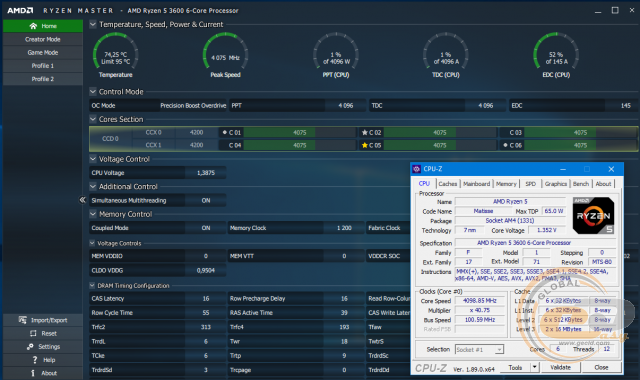640x380 pixels.
Task: Click the EDC (CPU) gauge
Action: [556, 55]
